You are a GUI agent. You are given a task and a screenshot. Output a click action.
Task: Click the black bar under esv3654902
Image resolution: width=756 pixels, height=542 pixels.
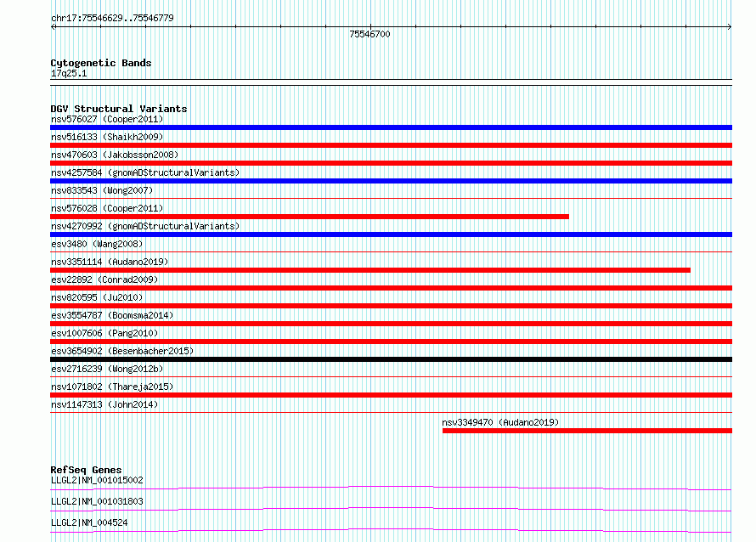(x=391, y=359)
